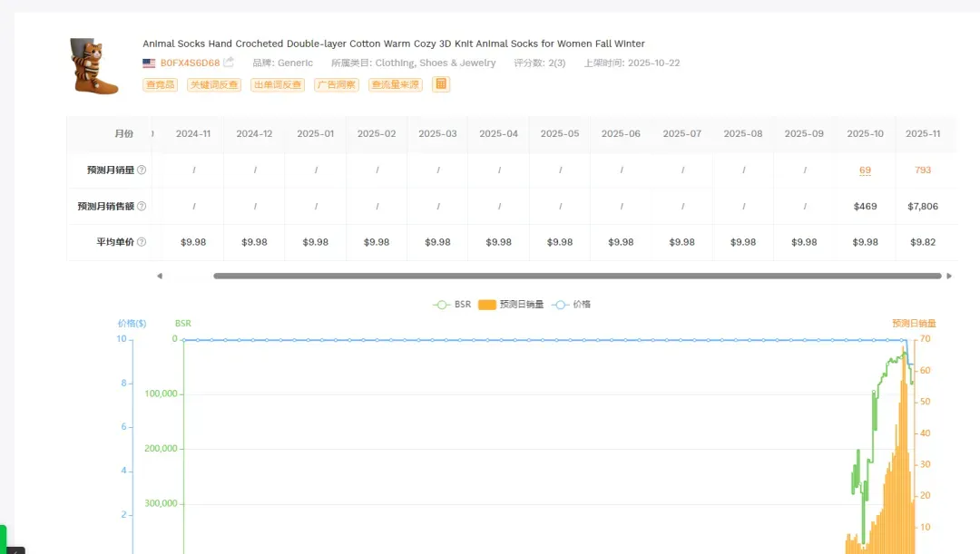
Task: Click the US flag icon
Action: pyautogui.click(x=149, y=63)
